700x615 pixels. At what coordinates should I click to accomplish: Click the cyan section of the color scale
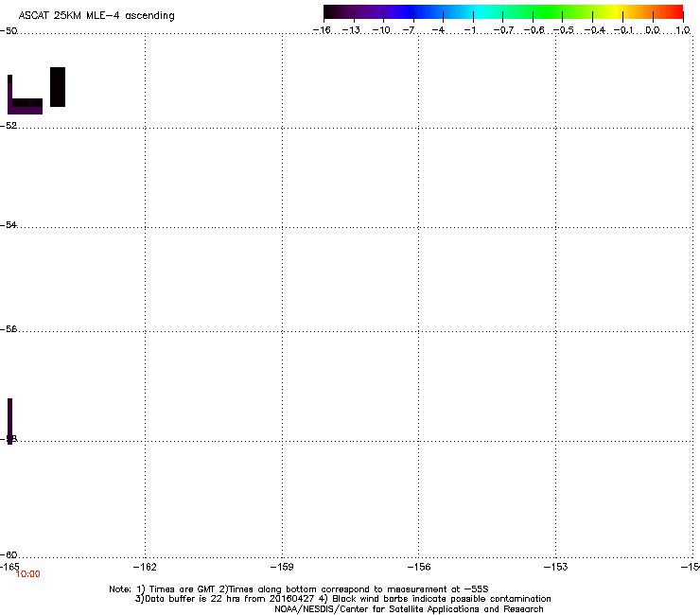pos(480,12)
